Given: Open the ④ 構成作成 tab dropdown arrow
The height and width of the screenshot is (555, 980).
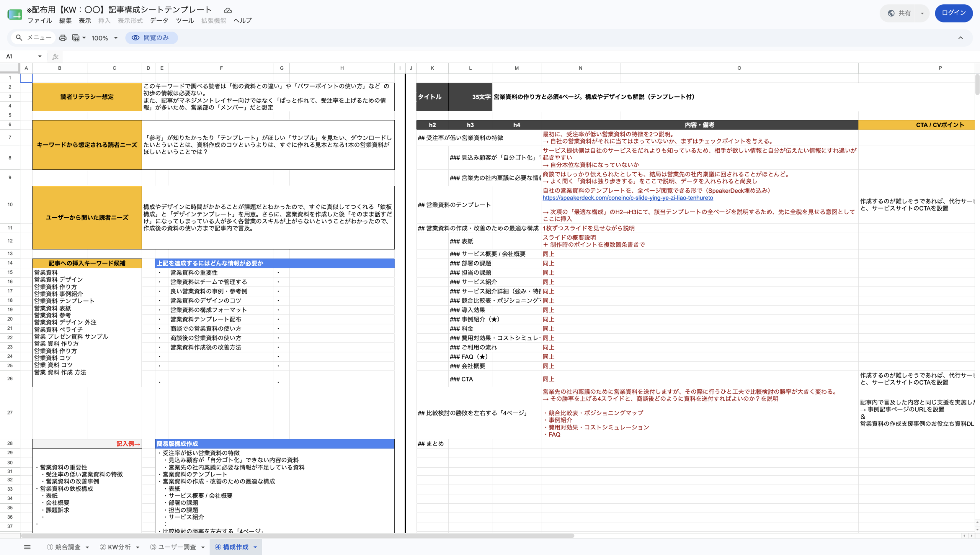Looking at the screenshot, I should point(255,547).
